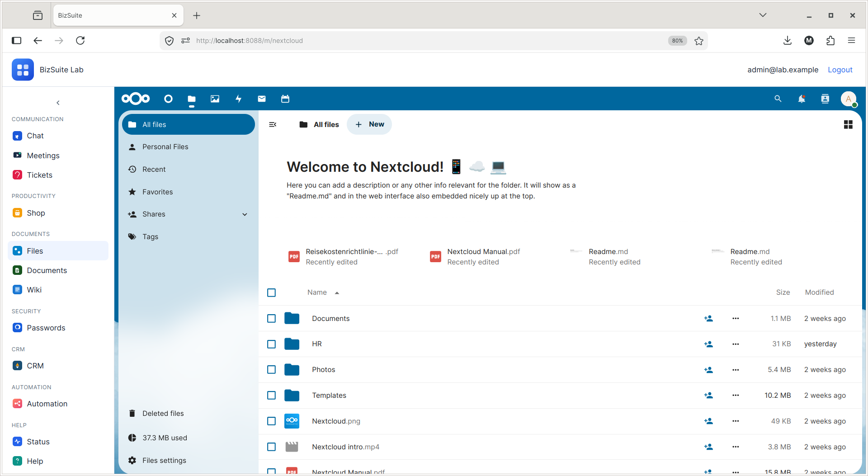The width and height of the screenshot is (868, 476).
Task: Open Tags view
Action: coord(189,236)
